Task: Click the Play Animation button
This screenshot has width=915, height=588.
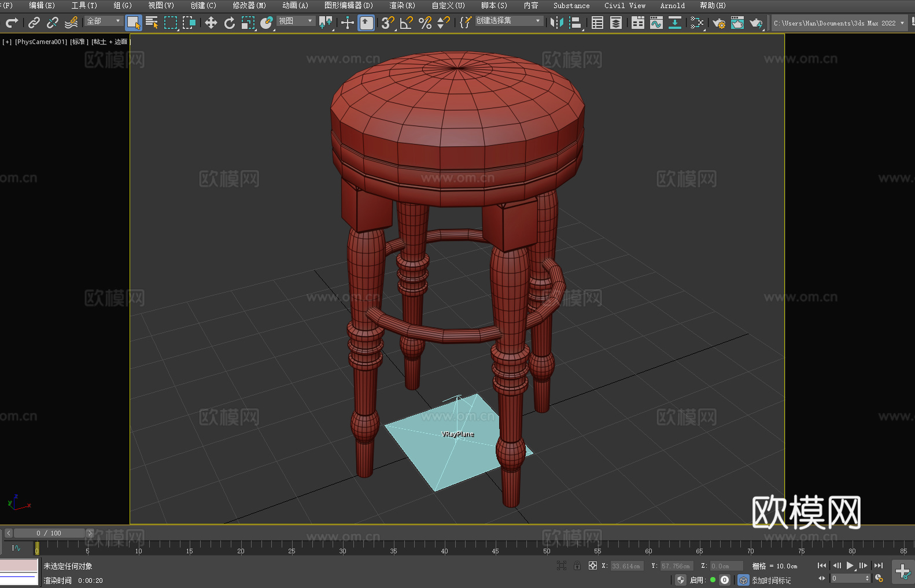Action: pos(850,565)
